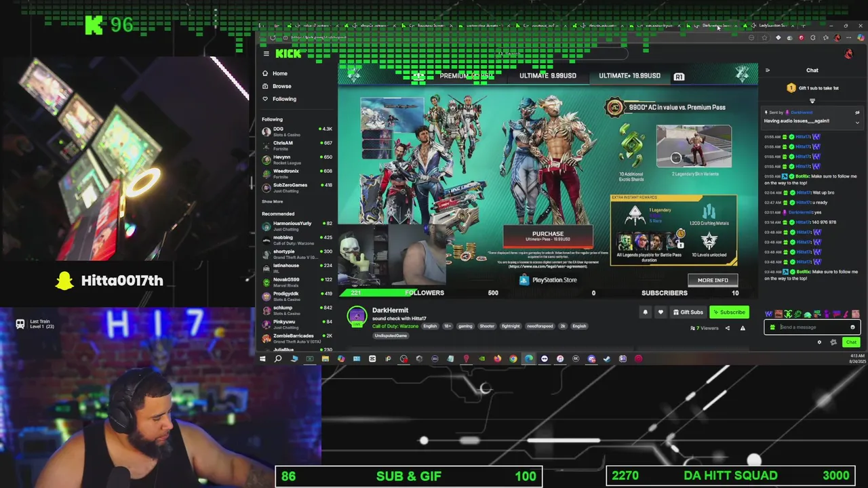The width and height of the screenshot is (868, 488).
Task: Click the legendary skin variants thumbnail
Action: coord(694,146)
